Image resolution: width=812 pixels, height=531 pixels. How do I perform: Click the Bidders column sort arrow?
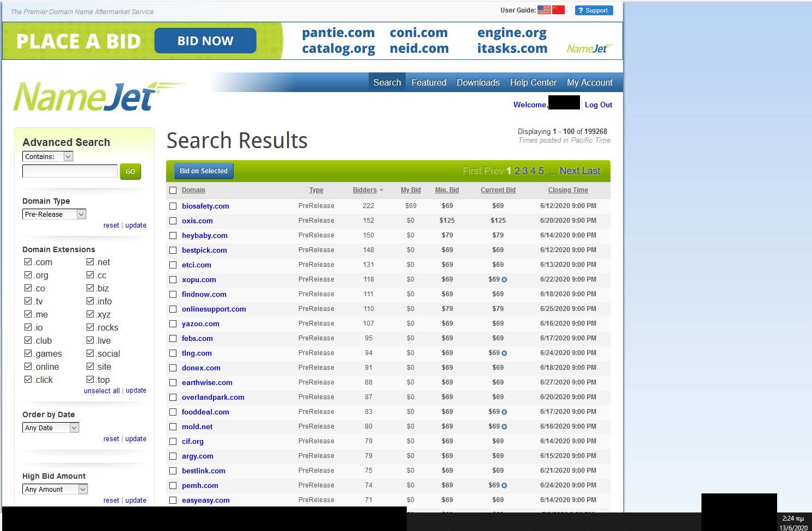point(381,190)
